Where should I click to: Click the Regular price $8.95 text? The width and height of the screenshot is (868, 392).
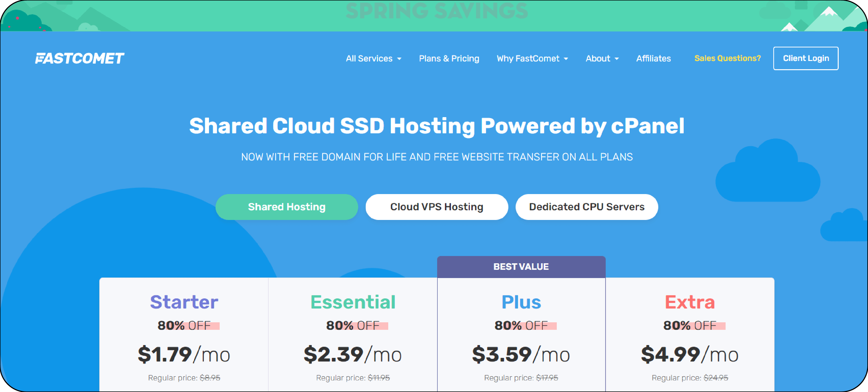(x=184, y=378)
